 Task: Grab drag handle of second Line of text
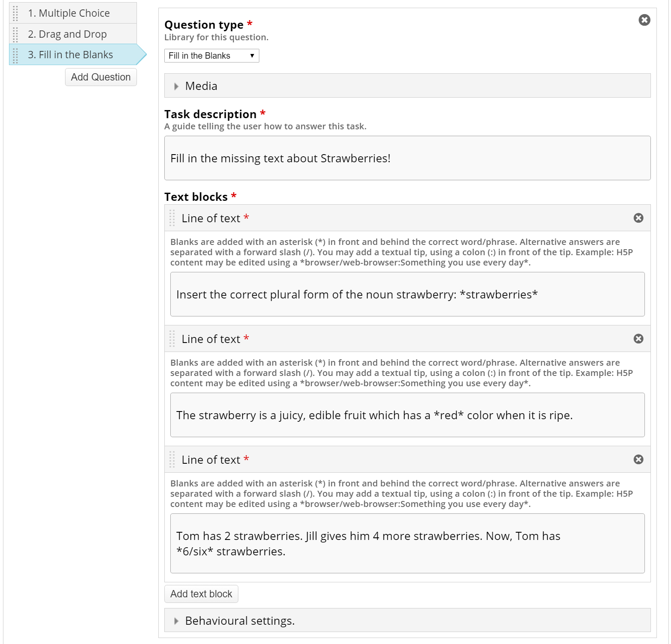tap(172, 339)
